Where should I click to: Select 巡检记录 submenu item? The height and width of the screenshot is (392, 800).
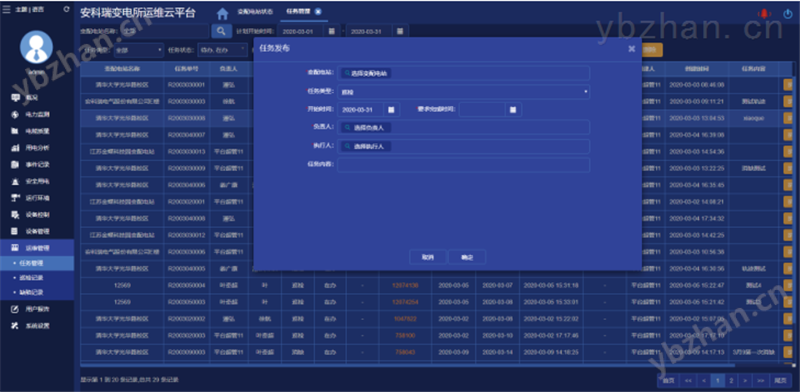point(32,278)
